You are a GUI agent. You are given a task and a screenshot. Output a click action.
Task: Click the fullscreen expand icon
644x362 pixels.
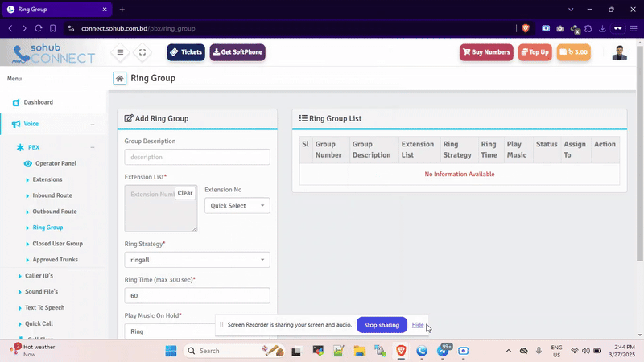(x=142, y=52)
